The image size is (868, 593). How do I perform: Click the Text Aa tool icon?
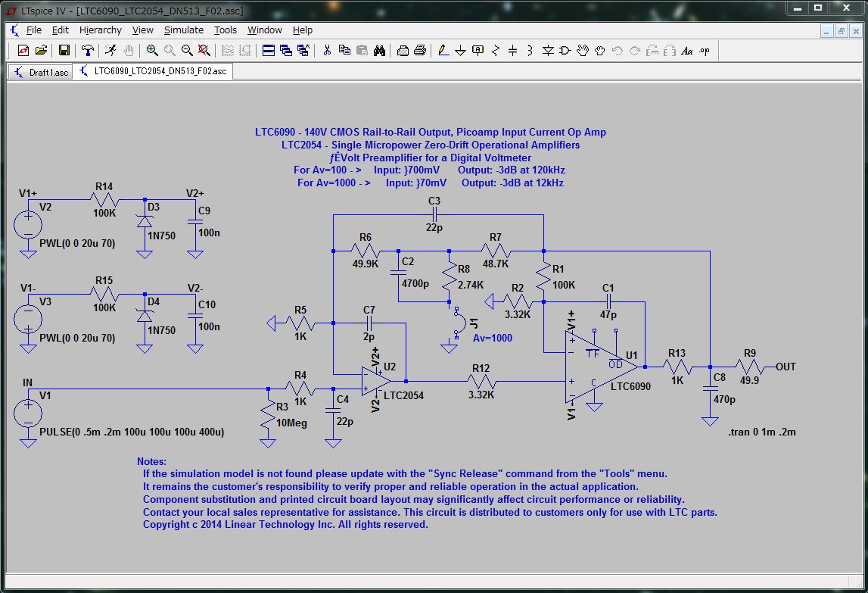pos(687,51)
